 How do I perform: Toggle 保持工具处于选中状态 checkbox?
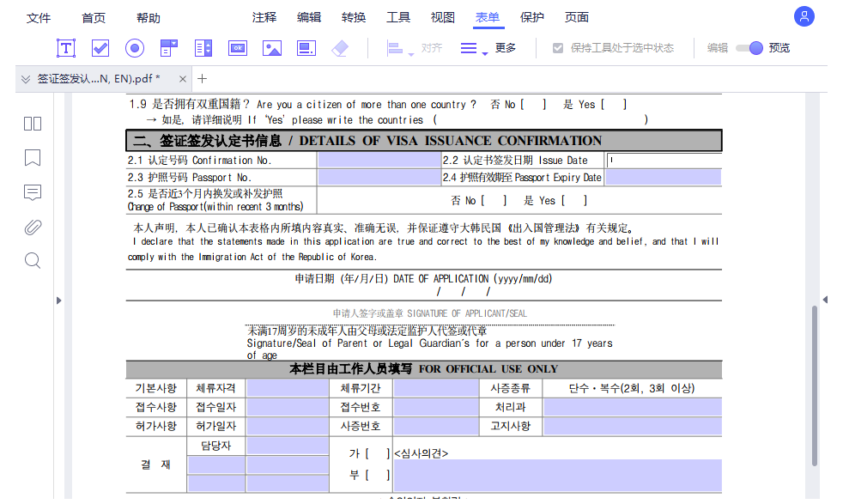pyautogui.click(x=557, y=47)
